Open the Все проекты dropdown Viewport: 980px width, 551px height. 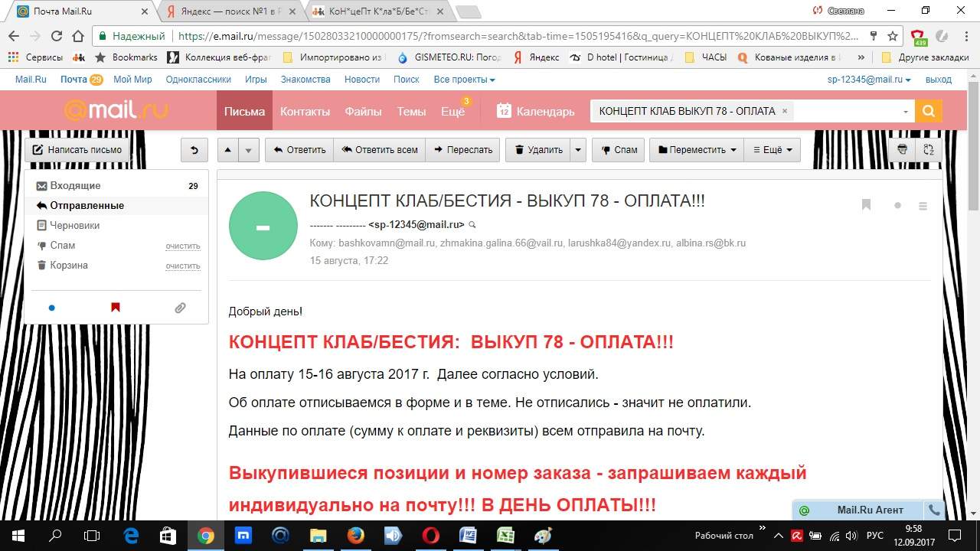point(464,80)
